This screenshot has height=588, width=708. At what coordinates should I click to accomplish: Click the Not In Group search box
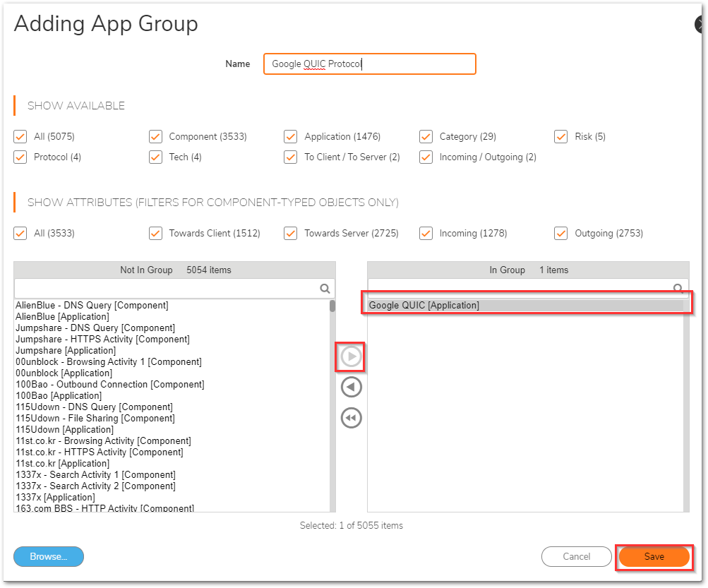[x=167, y=288]
